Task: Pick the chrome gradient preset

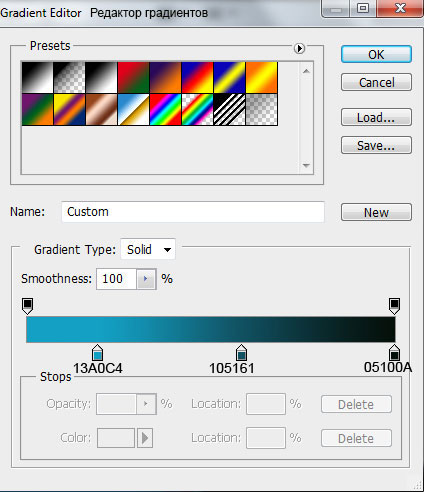Action: pyautogui.click(x=134, y=109)
